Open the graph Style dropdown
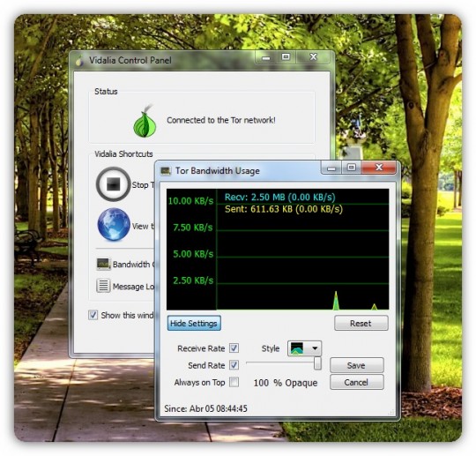 tap(304, 348)
